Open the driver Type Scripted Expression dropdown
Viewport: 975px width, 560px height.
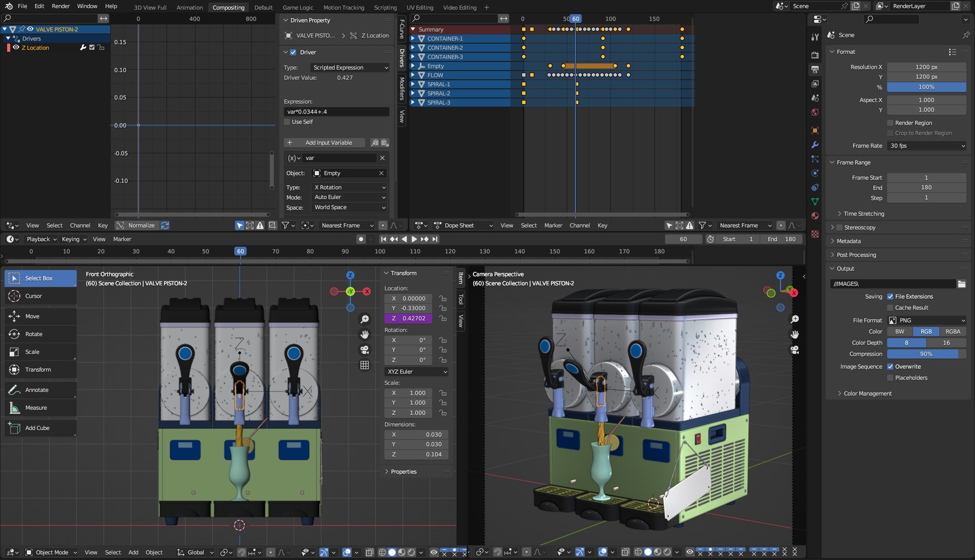pos(350,67)
